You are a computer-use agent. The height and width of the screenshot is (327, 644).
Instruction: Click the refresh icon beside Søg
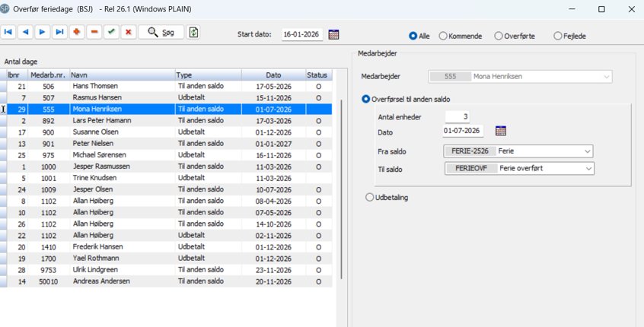193,32
